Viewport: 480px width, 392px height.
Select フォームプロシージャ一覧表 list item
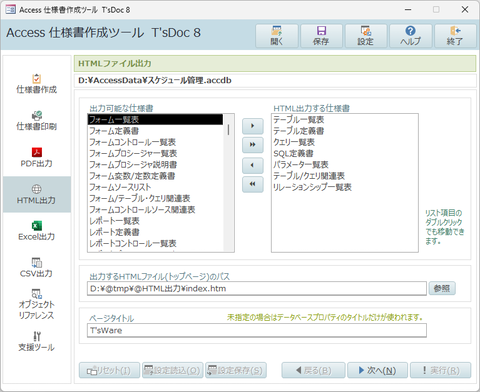(155, 153)
